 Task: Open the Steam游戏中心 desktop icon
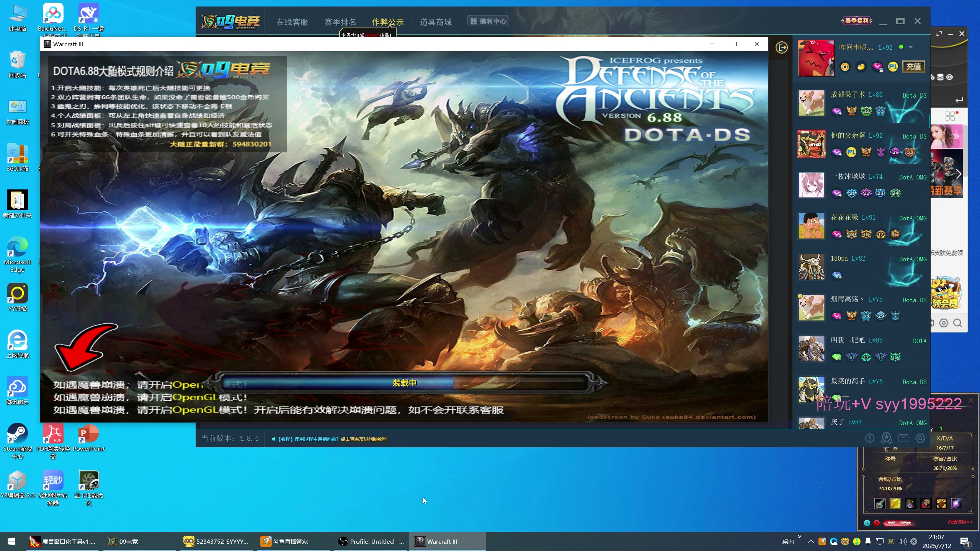[17, 441]
